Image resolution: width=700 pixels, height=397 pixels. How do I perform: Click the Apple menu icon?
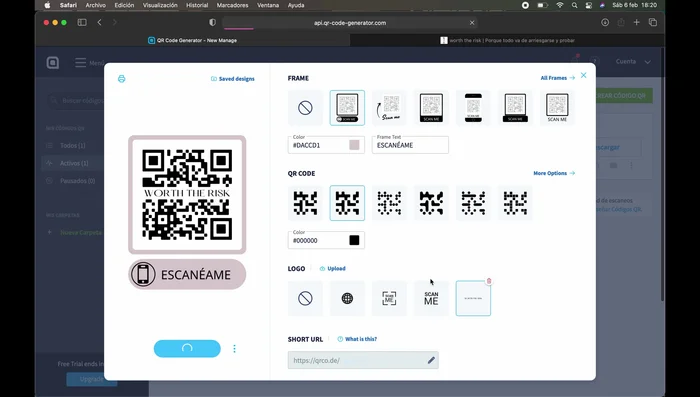(47, 5)
